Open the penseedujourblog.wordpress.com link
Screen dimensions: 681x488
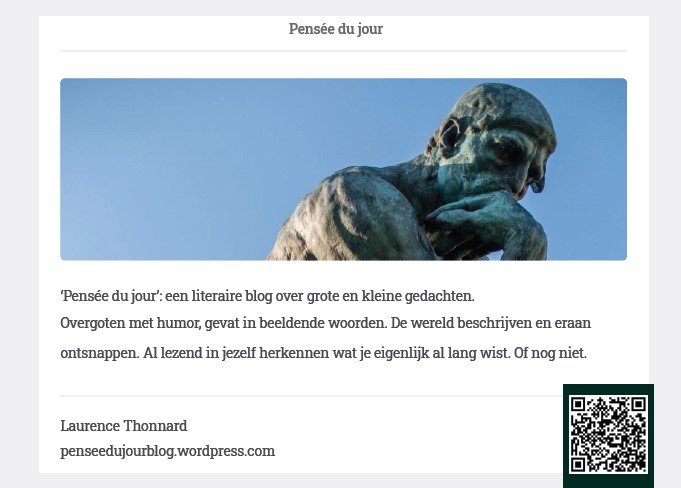pyautogui.click(x=167, y=451)
